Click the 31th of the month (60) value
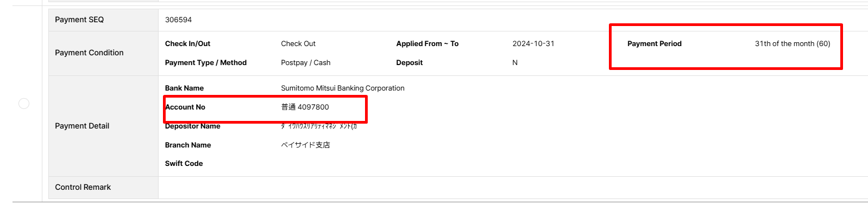 792,43
